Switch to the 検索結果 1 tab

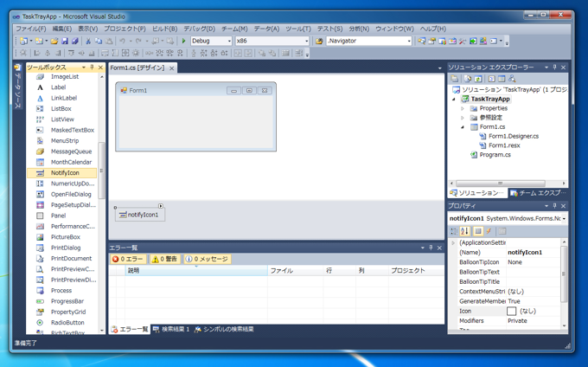coord(172,330)
